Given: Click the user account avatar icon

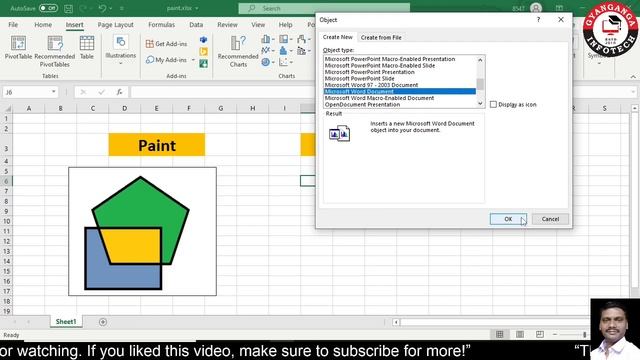Looking at the screenshot, I should (536, 8).
